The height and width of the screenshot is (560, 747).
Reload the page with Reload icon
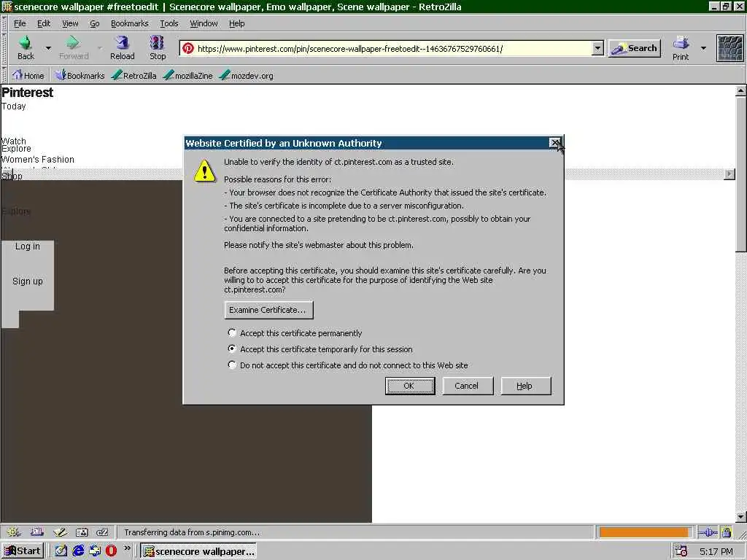click(x=123, y=43)
